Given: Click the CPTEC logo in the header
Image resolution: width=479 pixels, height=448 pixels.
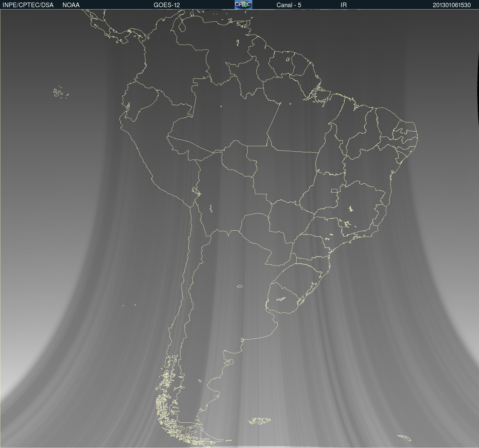Looking at the screenshot, I should coord(243,5).
